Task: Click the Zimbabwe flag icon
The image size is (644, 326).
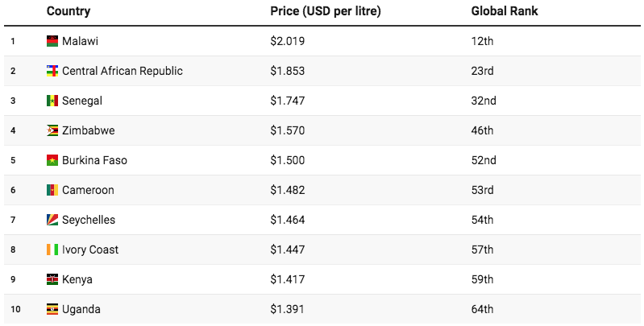Action: pyautogui.click(x=52, y=130)
